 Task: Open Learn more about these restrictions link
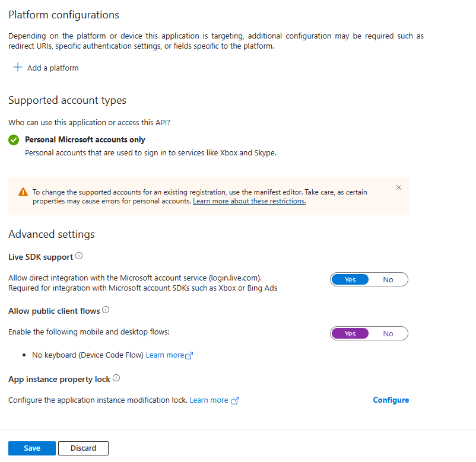[249, 201]
